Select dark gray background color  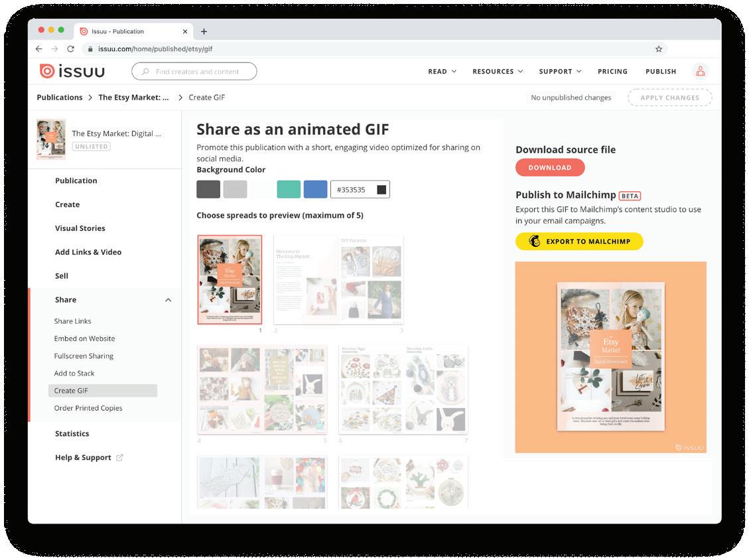208,189
